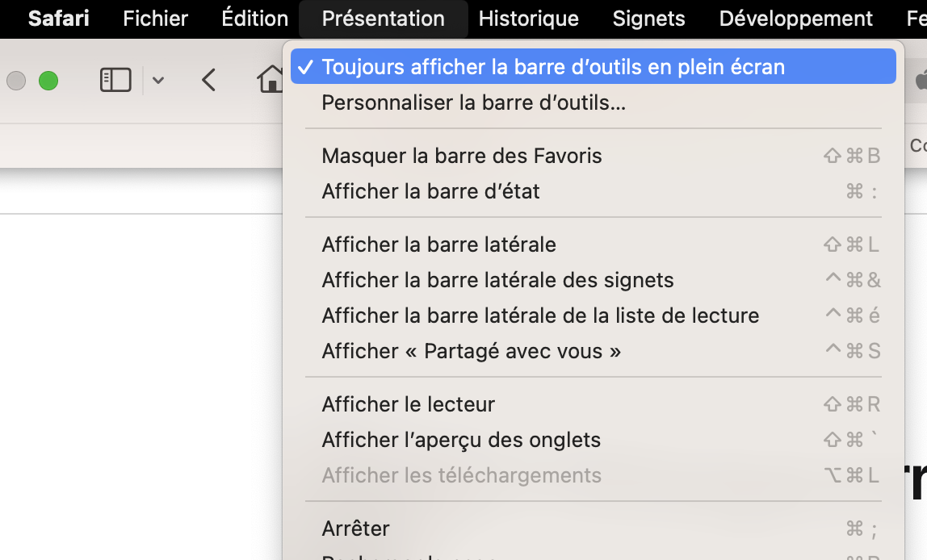
Task: Click Arrêter in the menu
Action: 355,529
